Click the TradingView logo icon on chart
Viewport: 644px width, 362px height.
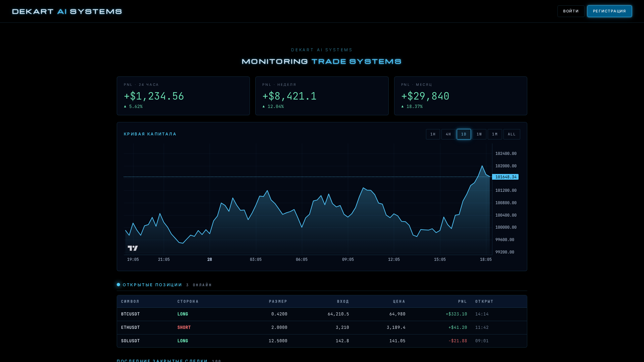pyautogui.click(x=133, y=248)
